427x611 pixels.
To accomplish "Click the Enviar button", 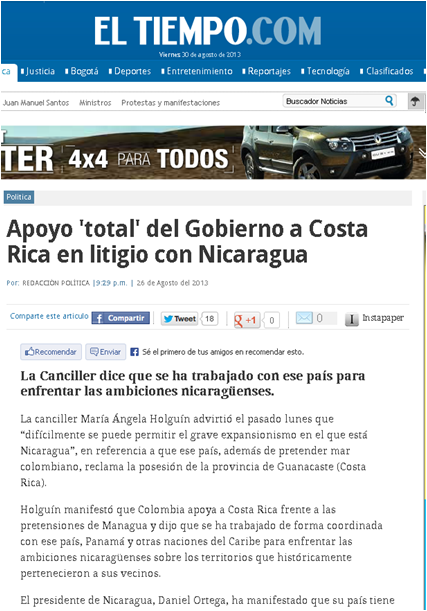I will [x=106, y=352].
